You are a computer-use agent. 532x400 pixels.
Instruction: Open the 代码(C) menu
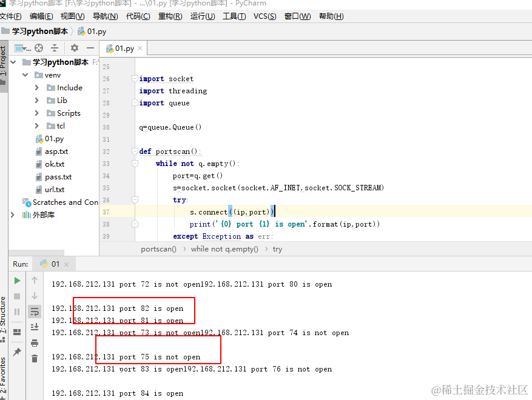coord(138,16)
